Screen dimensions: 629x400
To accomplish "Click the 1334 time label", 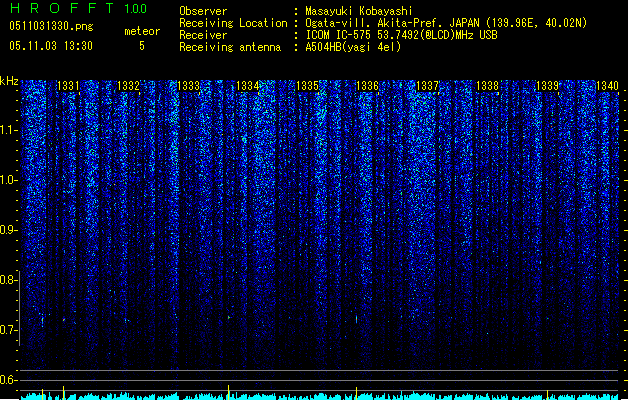I will pos(248,86).
